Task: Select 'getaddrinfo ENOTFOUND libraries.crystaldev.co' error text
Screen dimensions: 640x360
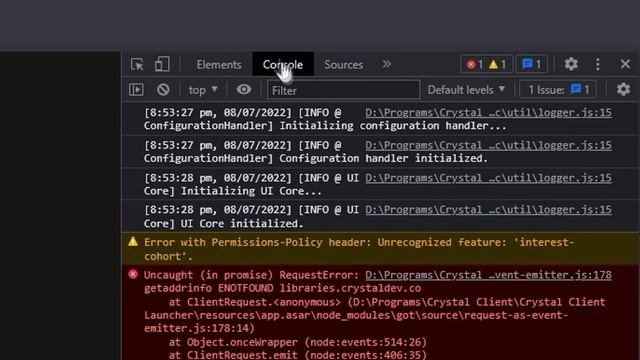Action: (x=282, y=288)
